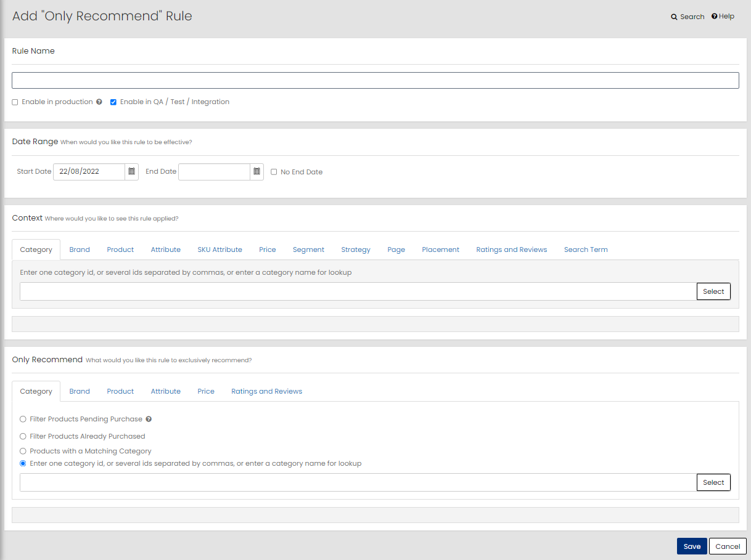Click help icon beside Enable in production

(x=99, y=102)
